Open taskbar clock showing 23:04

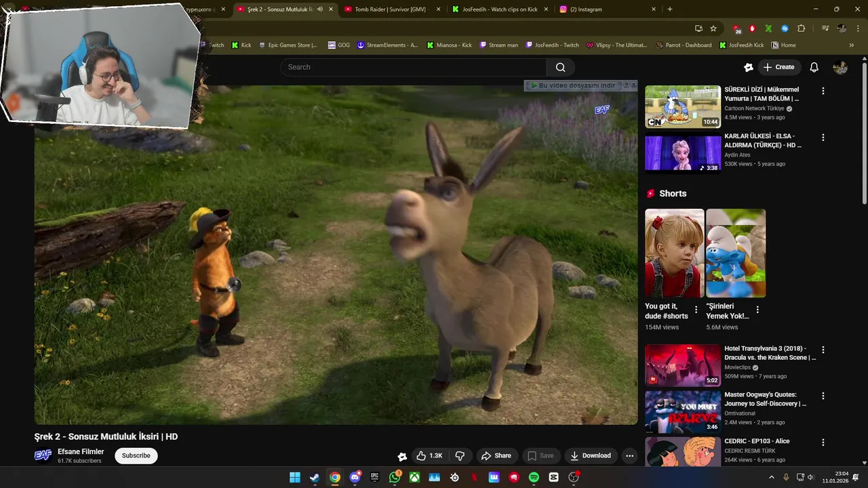[x=835, y=477]
